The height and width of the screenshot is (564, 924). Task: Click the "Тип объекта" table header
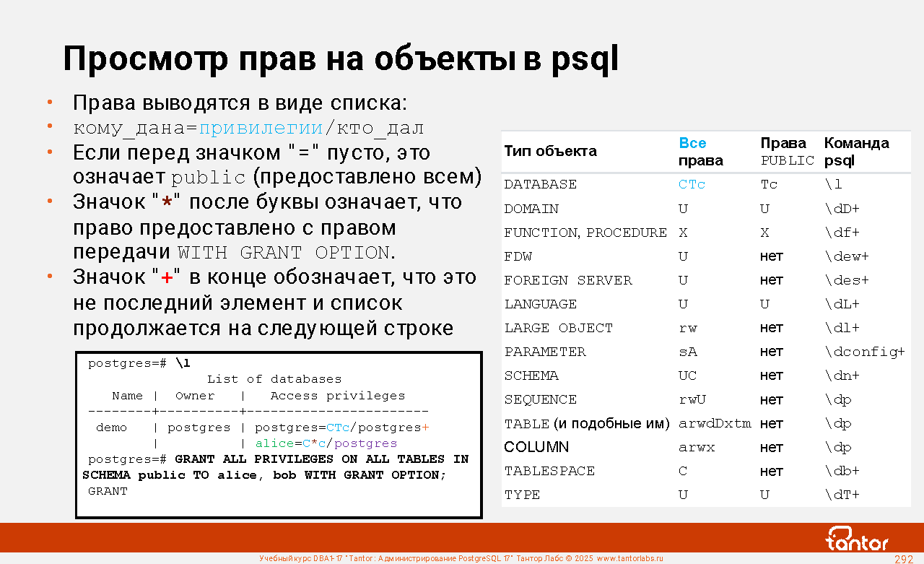click(x=550, y=151)
